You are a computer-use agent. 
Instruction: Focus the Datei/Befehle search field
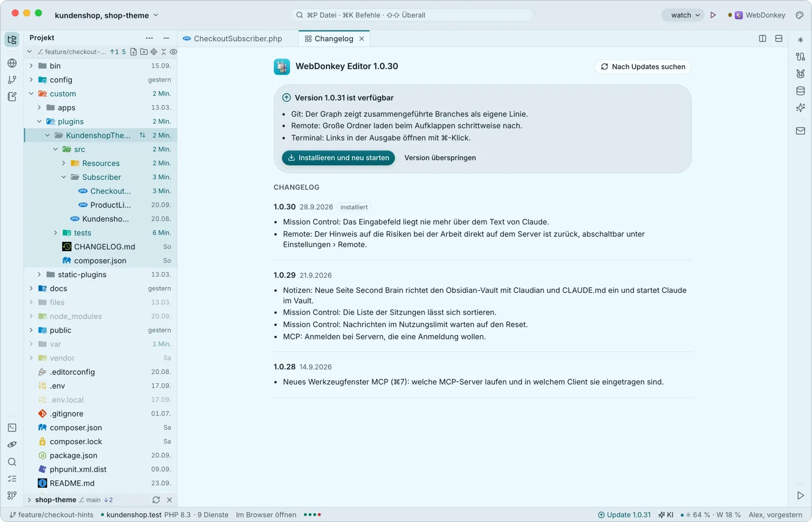[x=411, y=15]
